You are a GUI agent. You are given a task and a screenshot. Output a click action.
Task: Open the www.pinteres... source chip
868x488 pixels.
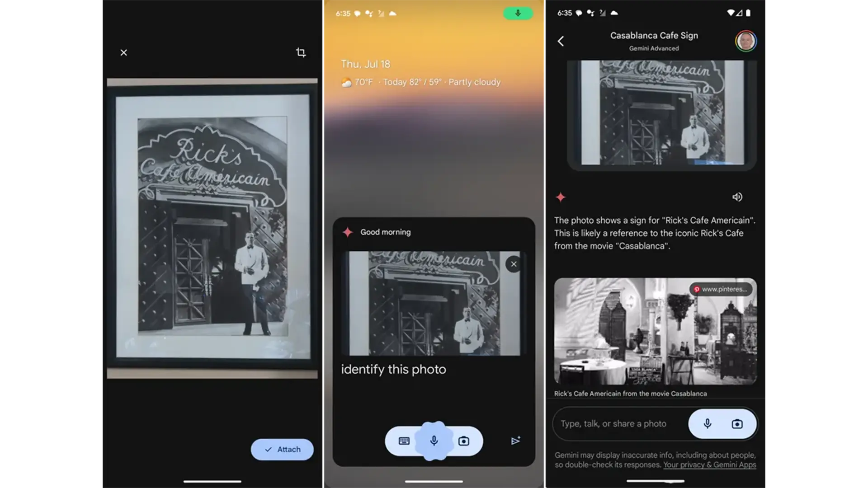(x=721, y=289)
